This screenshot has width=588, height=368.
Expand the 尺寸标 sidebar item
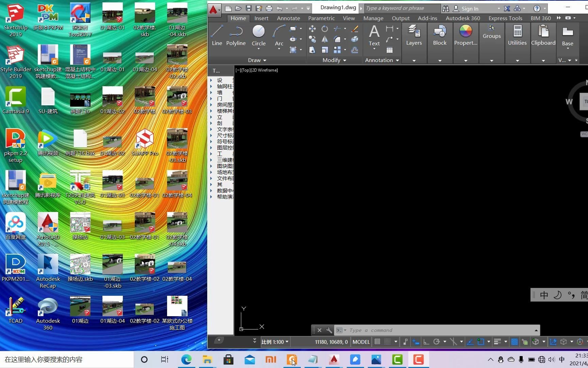click(x=211, y=136)
